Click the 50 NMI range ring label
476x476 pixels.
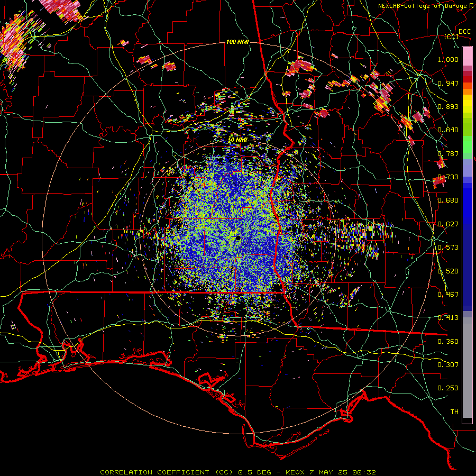point(237,140)
